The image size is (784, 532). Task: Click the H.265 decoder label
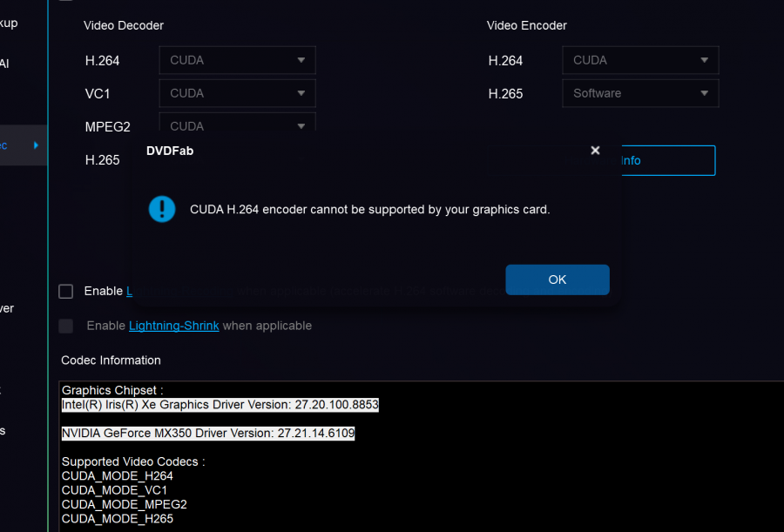103,160
